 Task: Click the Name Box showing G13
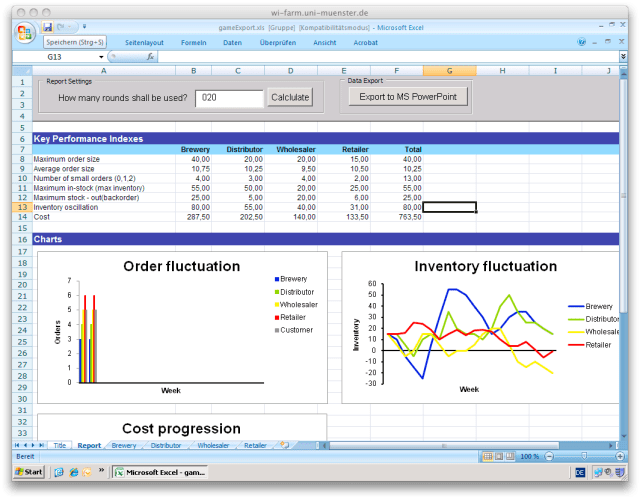coord(55,57)
